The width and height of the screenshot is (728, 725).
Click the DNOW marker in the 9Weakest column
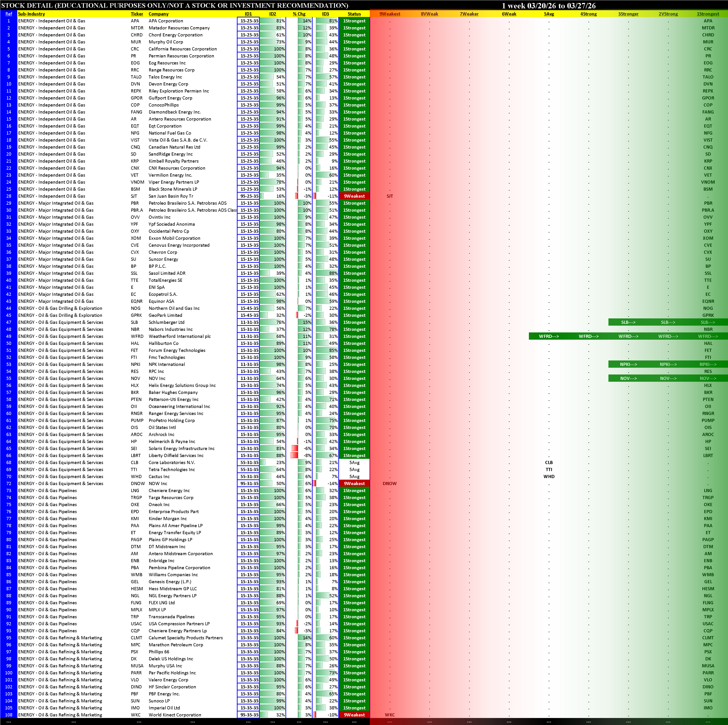coord(390,483)
